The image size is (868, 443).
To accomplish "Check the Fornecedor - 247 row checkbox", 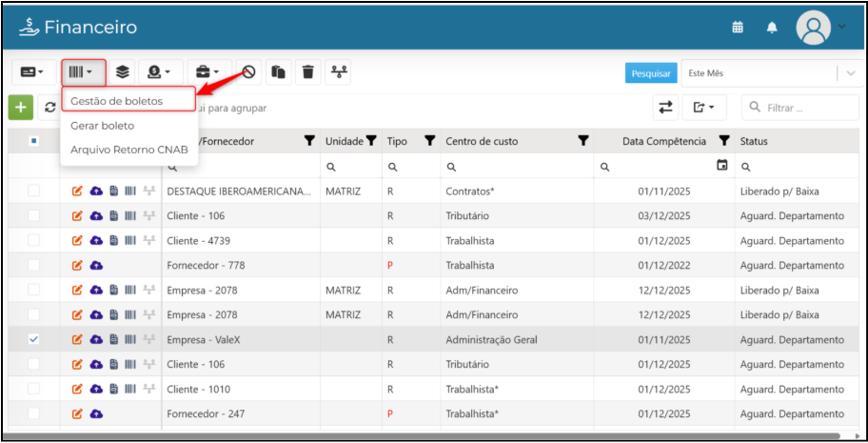I will (x=33, y=413).
